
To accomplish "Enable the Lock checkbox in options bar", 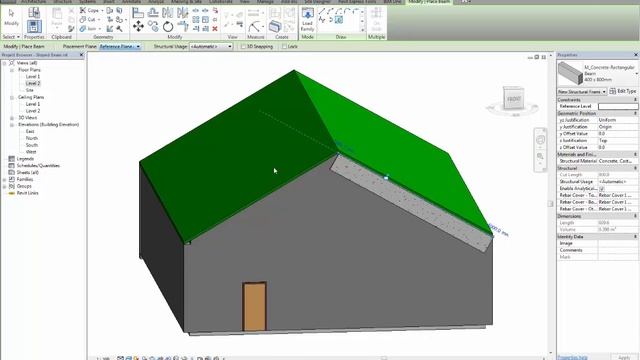I will pyautogui.click(x=284, y=47).
